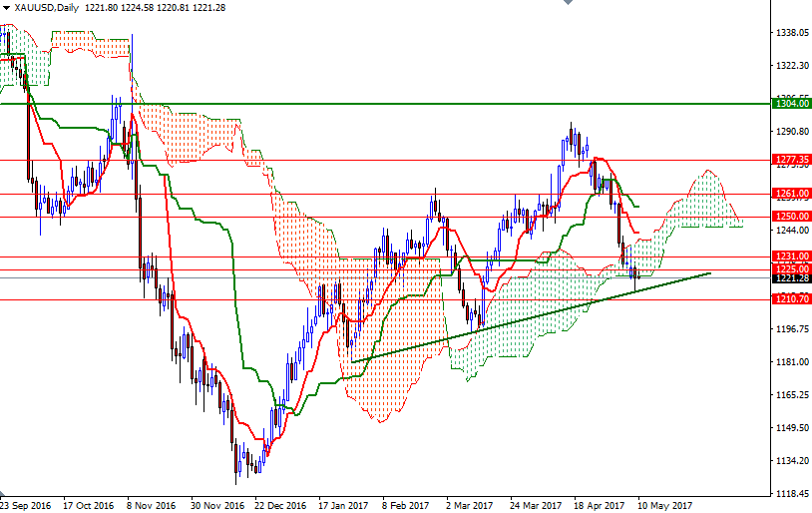Click the small arrow icon at bottom-left corner
Image resolution: width=812 pixels, height=513 pixels.
coord(3,493)
